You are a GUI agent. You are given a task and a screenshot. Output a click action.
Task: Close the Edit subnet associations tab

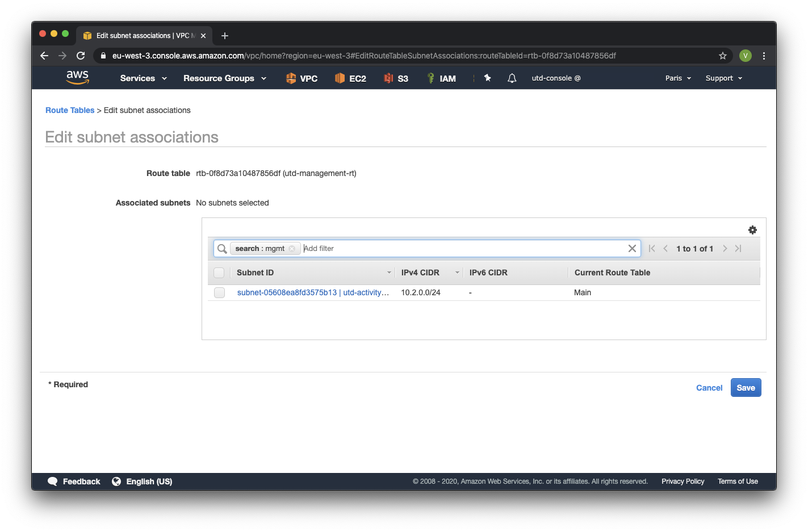[x=203, y=36]
